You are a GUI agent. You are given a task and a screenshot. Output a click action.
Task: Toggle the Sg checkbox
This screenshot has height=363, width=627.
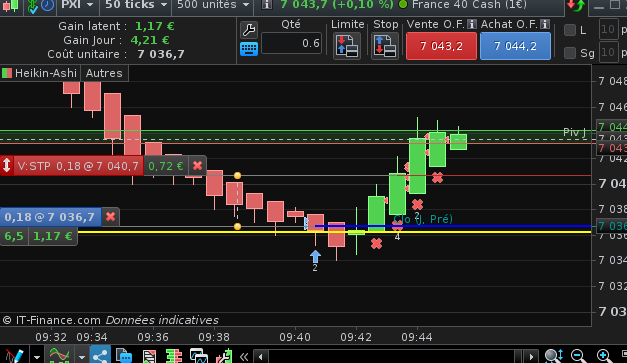coord(570,53)
